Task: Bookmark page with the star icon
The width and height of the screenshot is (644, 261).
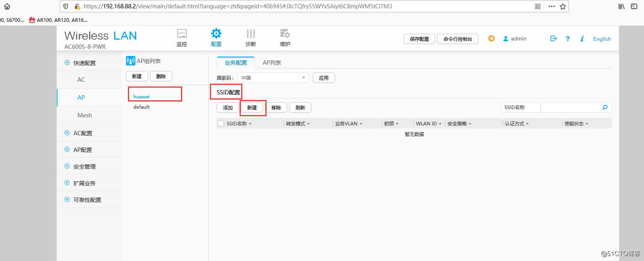Action: (x=563, y=6)
